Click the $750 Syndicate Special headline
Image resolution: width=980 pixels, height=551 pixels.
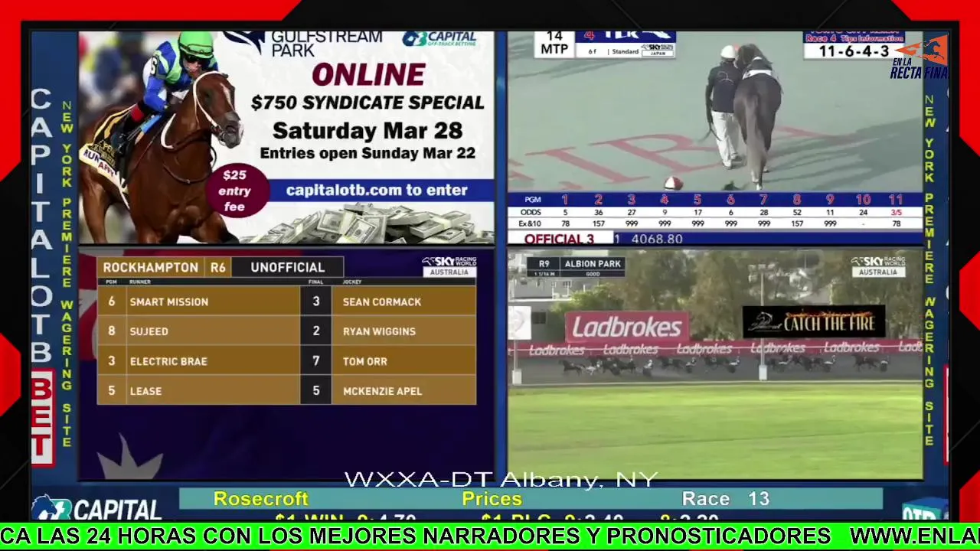[x=367, y=103]
